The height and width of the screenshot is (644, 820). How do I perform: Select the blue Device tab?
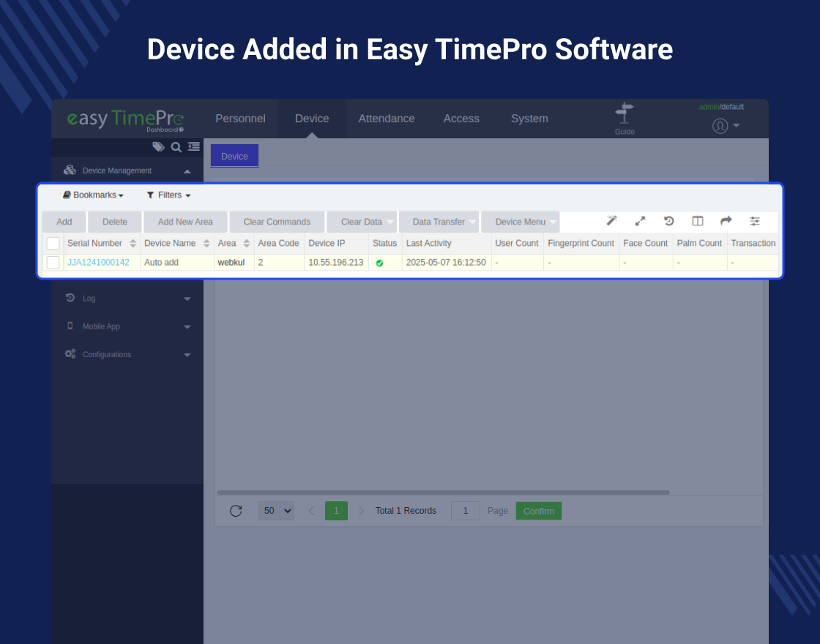pyautogui.click(x=234, y=156)
